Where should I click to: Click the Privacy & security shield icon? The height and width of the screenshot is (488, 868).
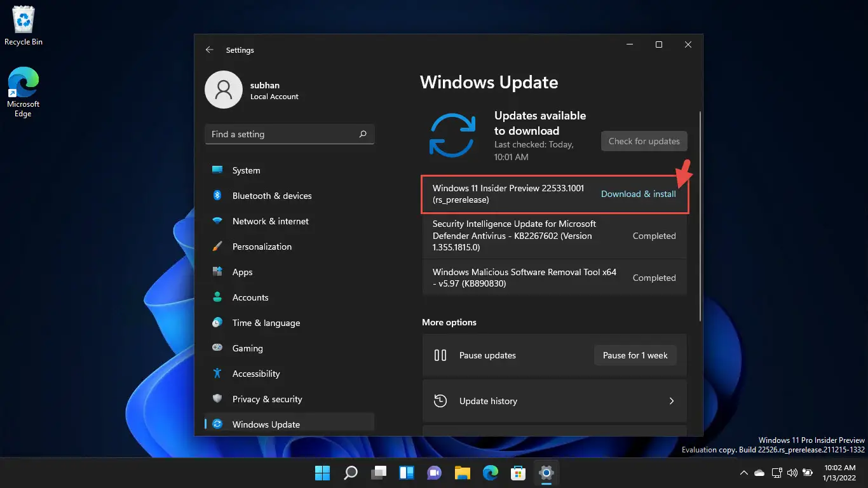click(x=217, y=398)
